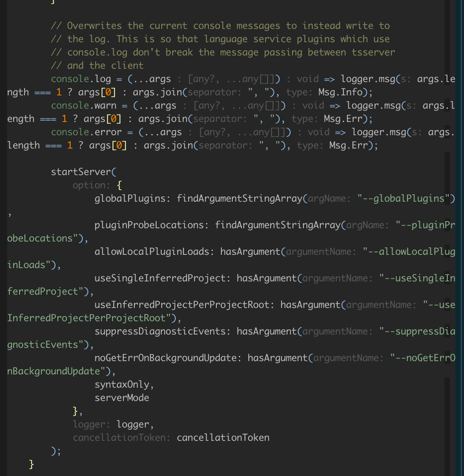The height and width of the screenshot is (476, 464).
Task: Click the "pluginProbeLocations:" property key
Action: pyautogui.click(x=152, y=225)
